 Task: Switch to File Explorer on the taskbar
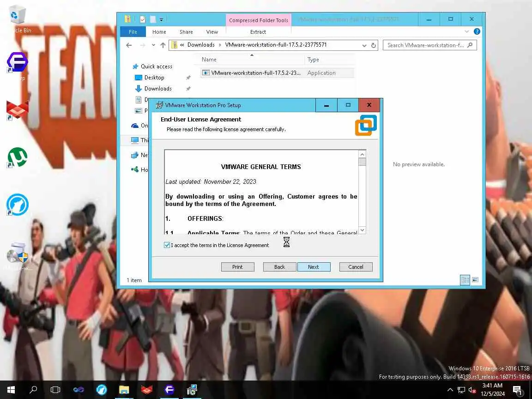(x=124, y=389)
